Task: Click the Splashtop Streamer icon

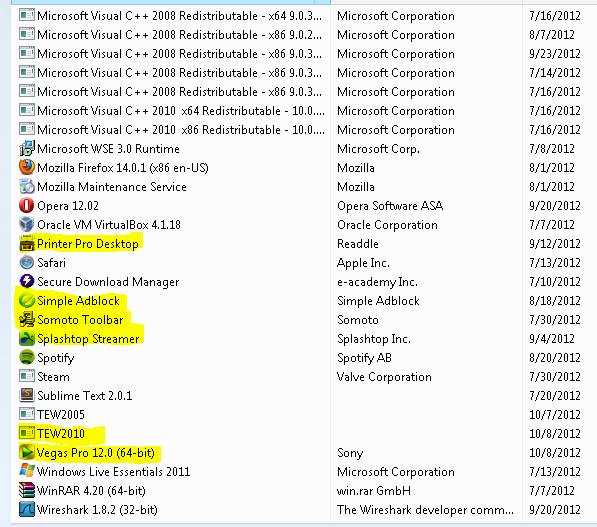Action: click(x=27, y=338)
